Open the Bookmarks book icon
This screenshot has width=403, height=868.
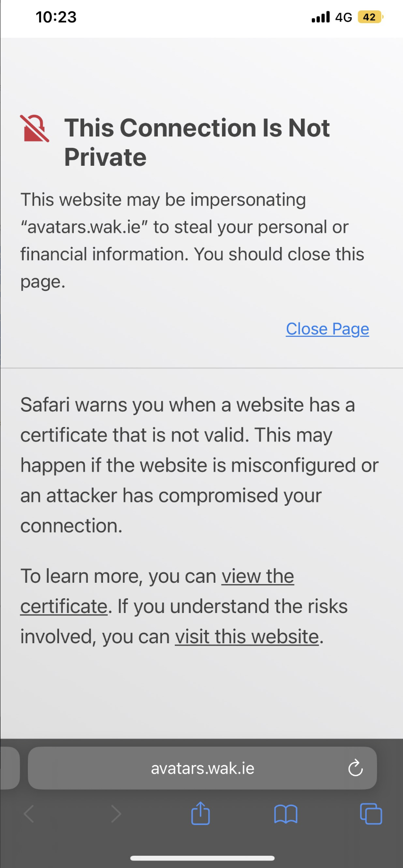[x=286, y=814]
